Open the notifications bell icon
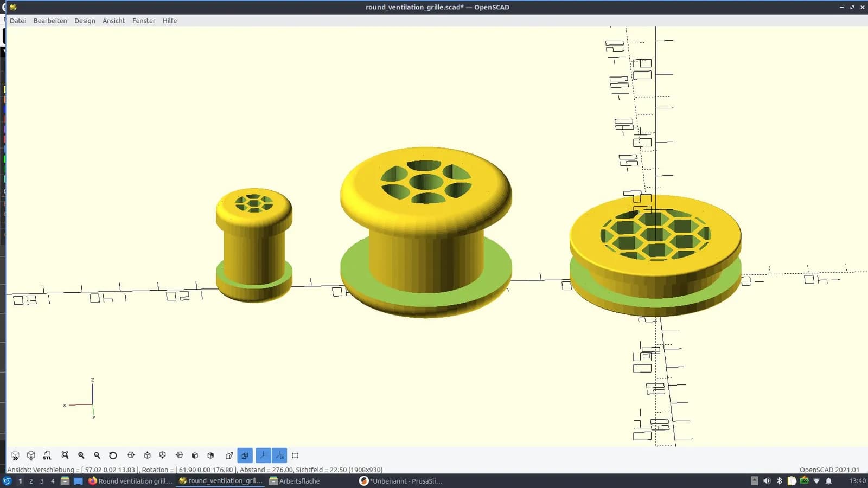Screen dimensions: 868x488 [x=828, y=481]
